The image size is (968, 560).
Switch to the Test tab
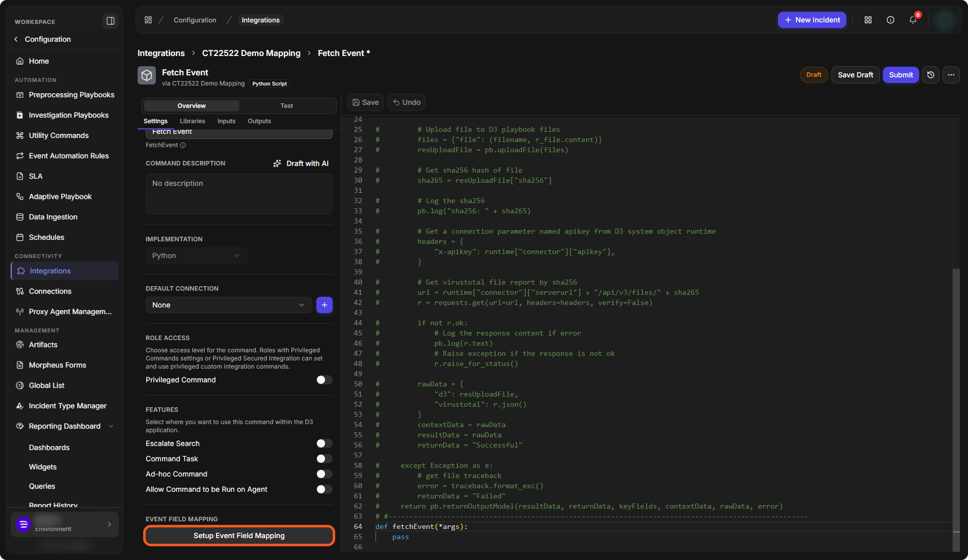(287, 106)
